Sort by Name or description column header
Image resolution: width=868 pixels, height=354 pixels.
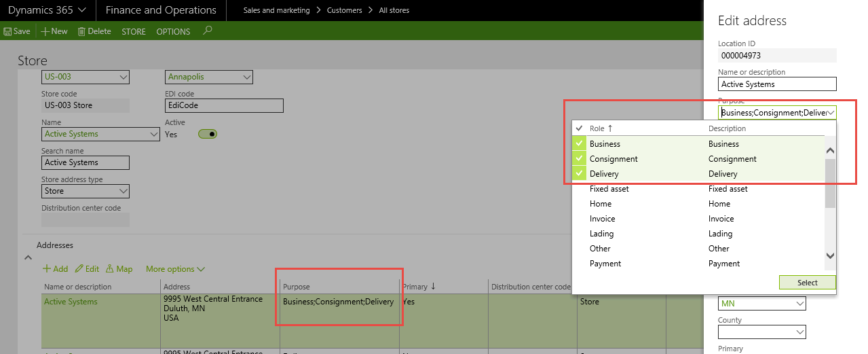tap(77, 287)
